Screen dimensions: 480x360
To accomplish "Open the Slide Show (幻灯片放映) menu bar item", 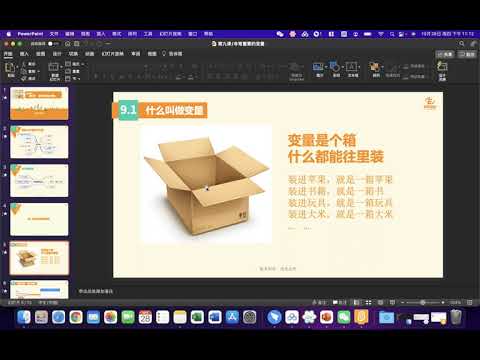I will tap(171, 34).
